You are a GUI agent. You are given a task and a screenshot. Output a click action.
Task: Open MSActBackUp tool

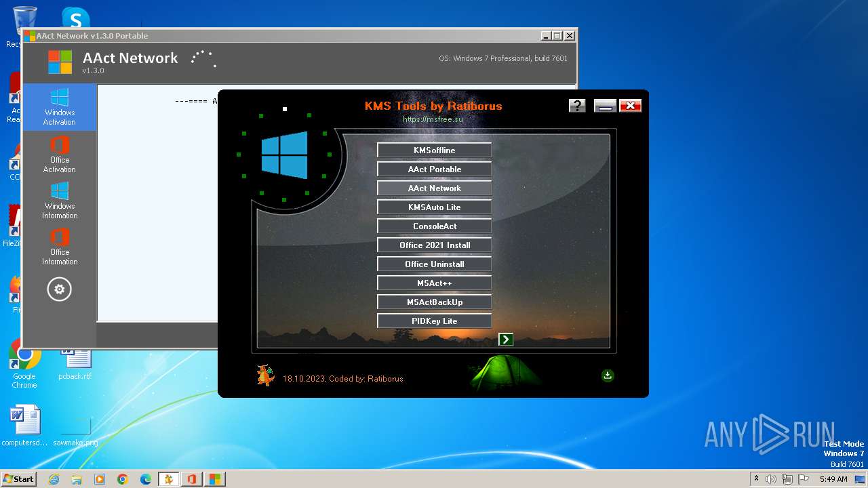434,302
